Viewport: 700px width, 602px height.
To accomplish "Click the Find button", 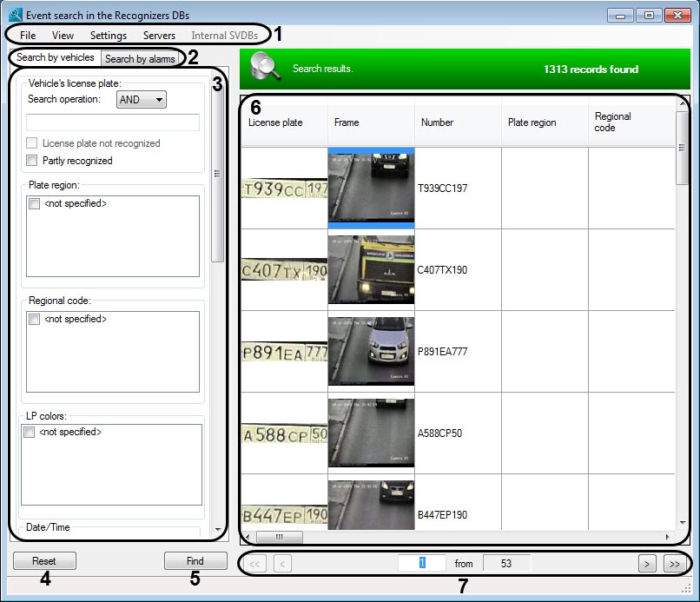I will [x=195, y=561].
